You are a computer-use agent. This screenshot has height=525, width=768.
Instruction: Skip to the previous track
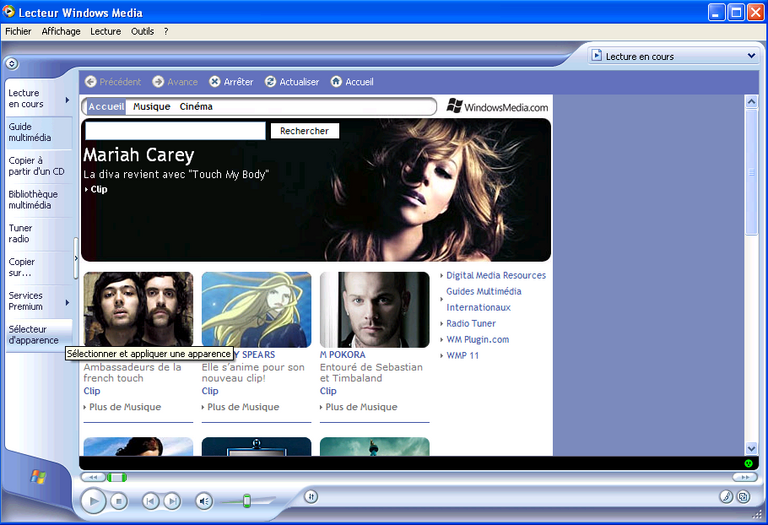click(x=150, y=501)
